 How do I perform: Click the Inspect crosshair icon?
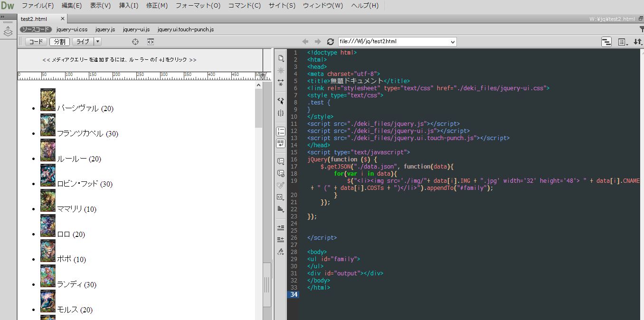point(135,42)
